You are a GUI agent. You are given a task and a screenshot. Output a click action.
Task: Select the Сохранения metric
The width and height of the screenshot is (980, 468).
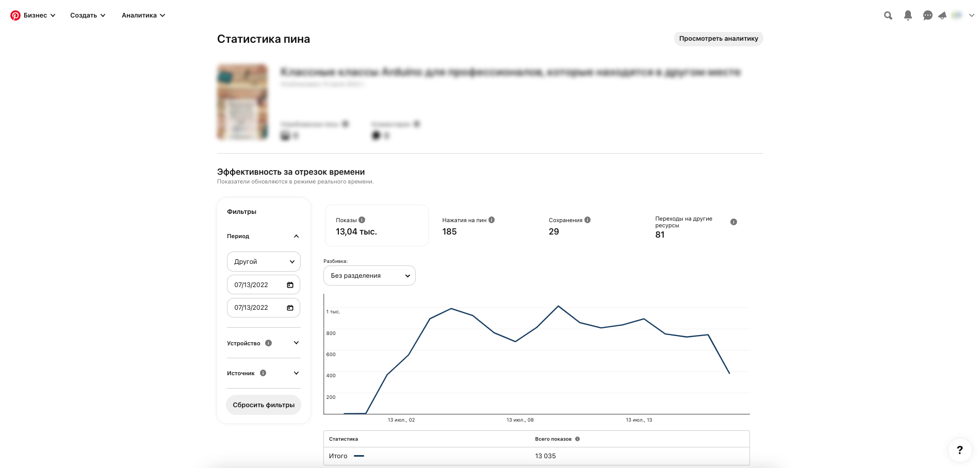point(569,226)
